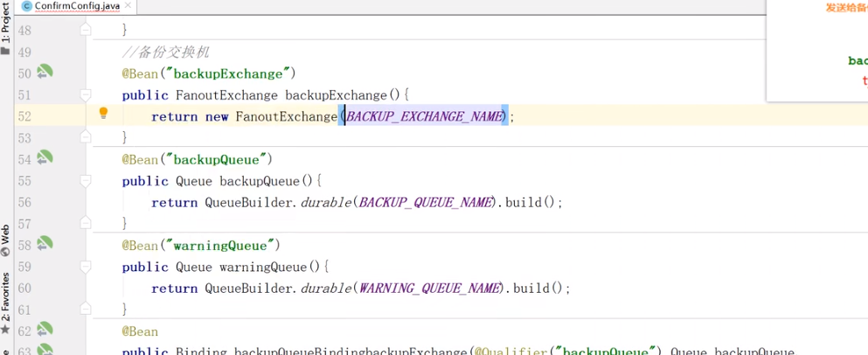The image size is (868, 355).
Task: Collapse the backupExchange method fold on line 51
Action: (x=86, y=94)
